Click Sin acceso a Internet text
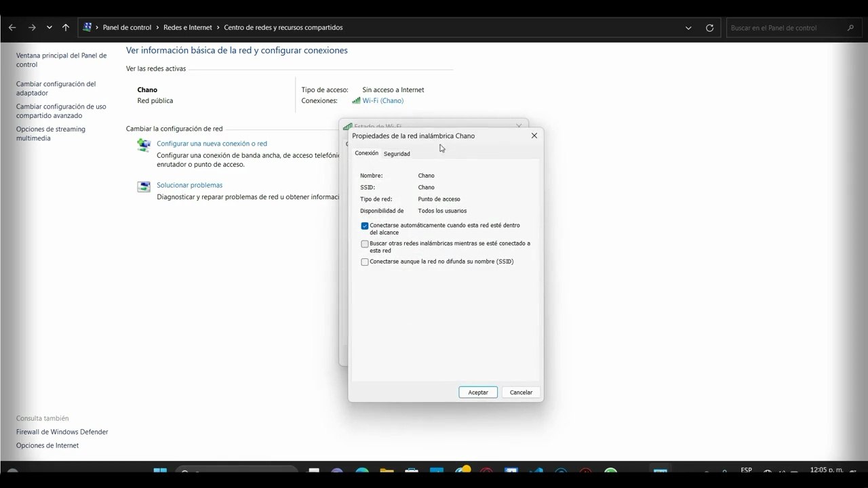 click(393, 89)
